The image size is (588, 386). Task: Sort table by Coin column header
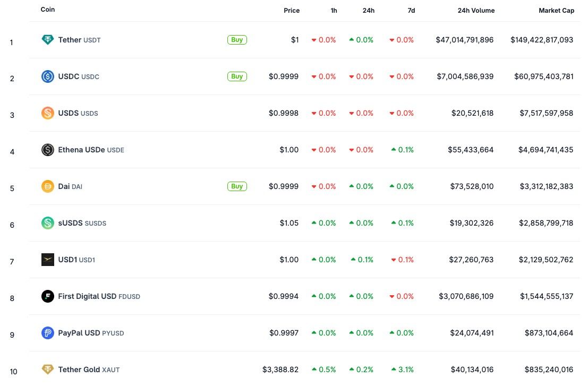(48, 10)
